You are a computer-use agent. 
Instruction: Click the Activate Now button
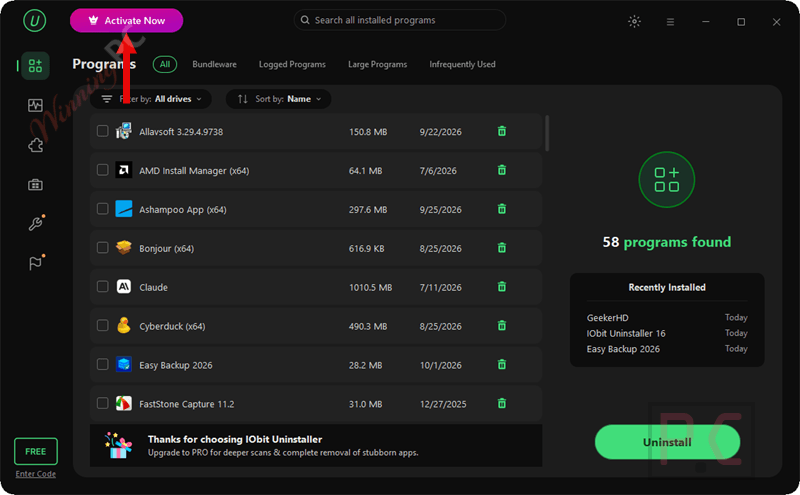[127, 20]
